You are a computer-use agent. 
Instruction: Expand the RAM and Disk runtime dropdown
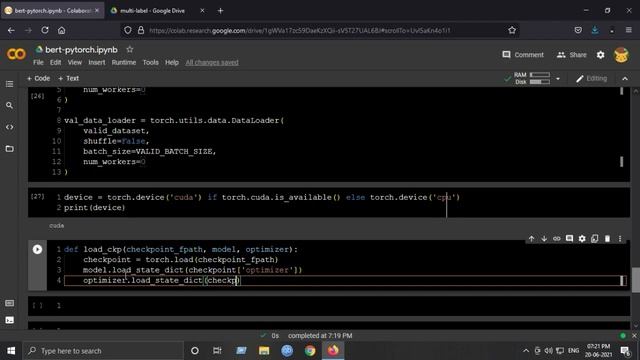pos(558,78)
